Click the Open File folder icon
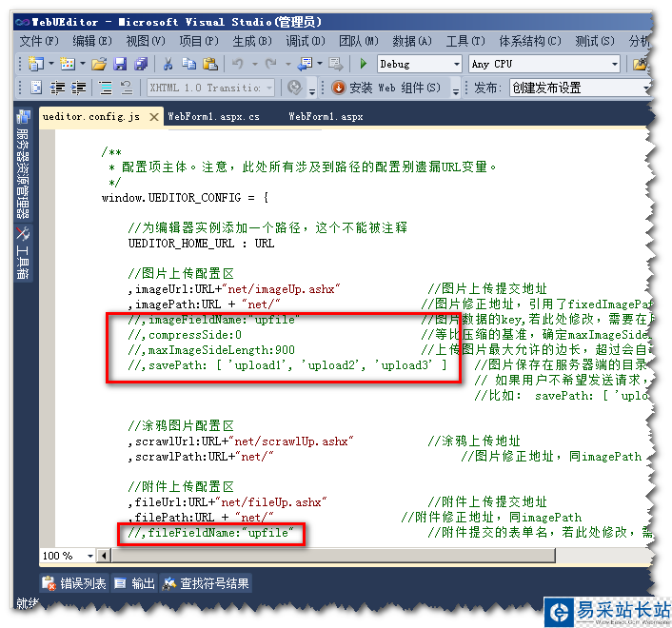The width and height of the screenshot is (672, 628). click(99, 65)
